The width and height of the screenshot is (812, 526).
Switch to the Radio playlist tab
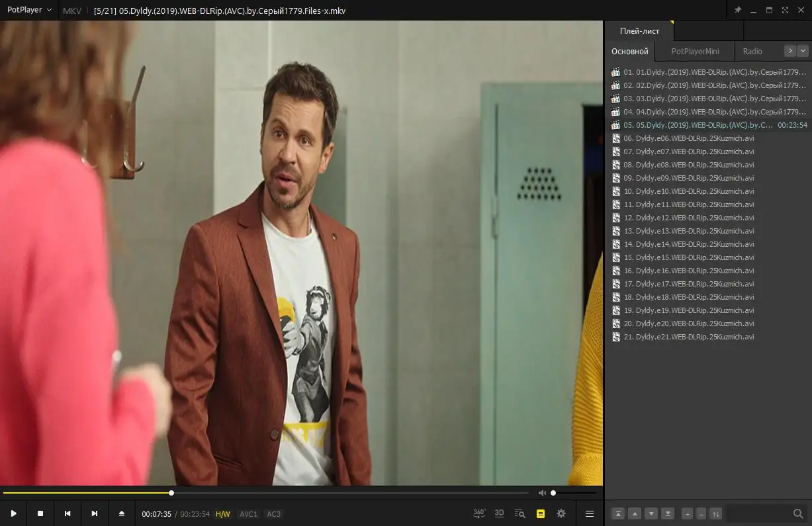pyautogui.click(x=752, y=51)
